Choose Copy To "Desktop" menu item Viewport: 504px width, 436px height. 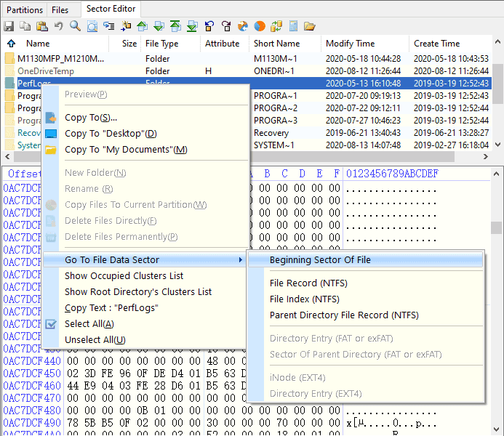tap(111, 134)
